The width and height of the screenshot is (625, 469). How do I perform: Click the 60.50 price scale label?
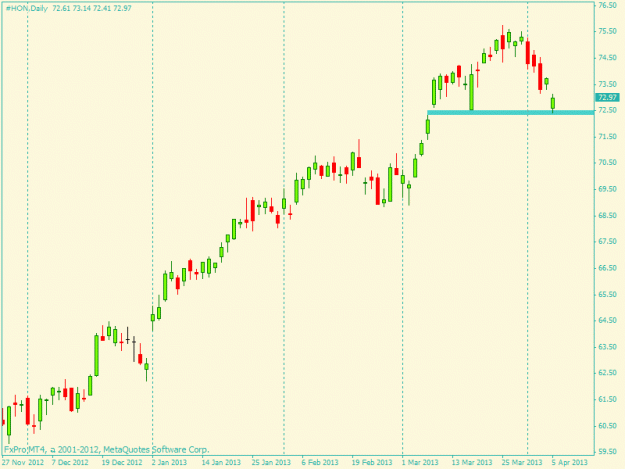tap(607, 426)
